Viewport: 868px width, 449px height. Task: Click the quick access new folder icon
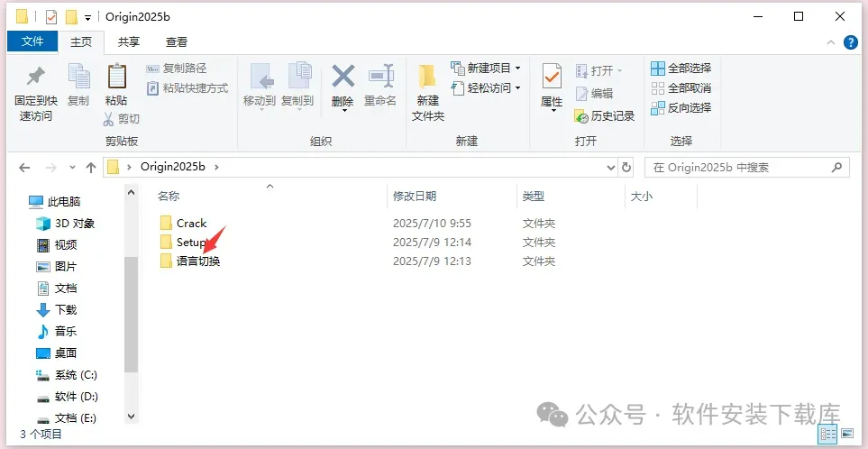71,17
